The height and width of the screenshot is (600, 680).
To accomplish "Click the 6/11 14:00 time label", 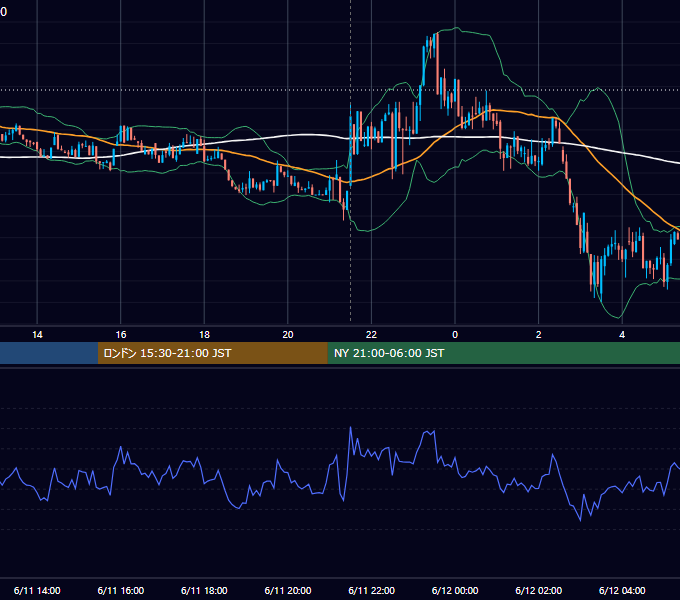I will [37, 590].
